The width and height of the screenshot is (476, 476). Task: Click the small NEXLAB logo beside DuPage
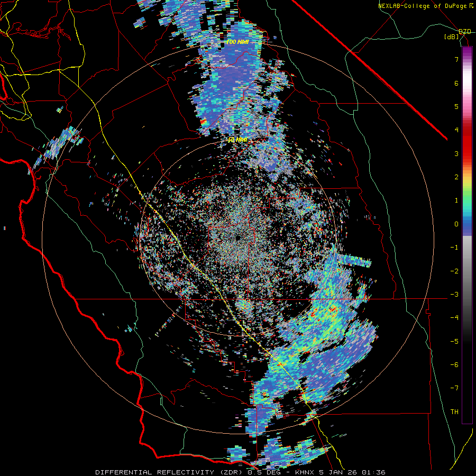(471, 5)
